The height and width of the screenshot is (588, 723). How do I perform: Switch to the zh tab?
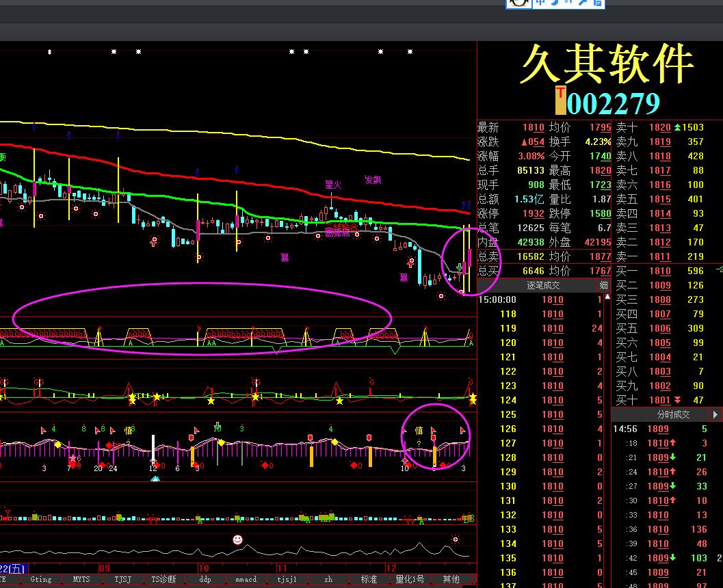[328, 579]
